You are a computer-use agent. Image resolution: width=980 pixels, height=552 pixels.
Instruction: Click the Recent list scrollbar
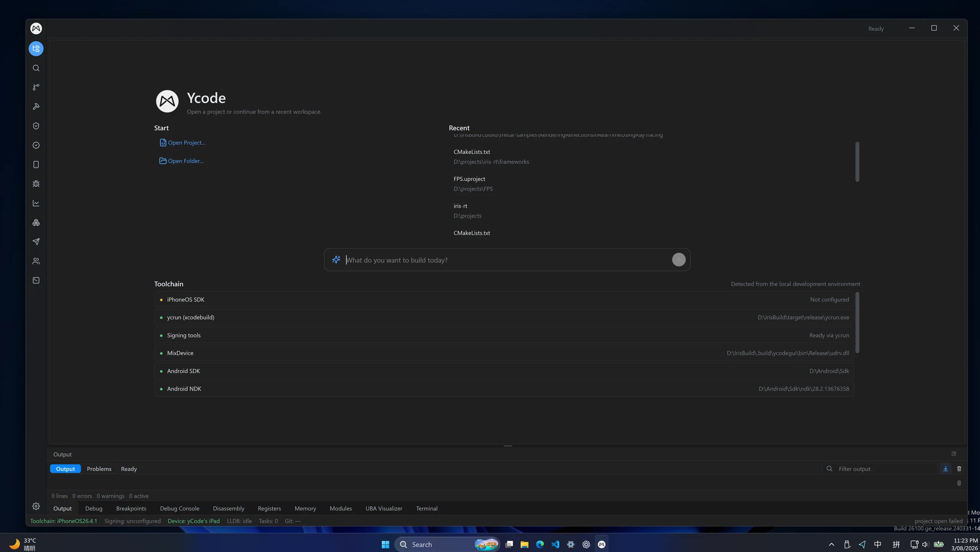[x=857, y=162]
